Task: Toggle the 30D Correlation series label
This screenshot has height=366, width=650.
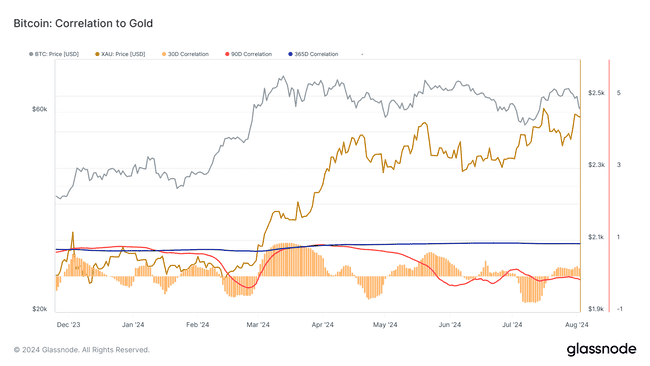Action: click(x=189, y=54)
